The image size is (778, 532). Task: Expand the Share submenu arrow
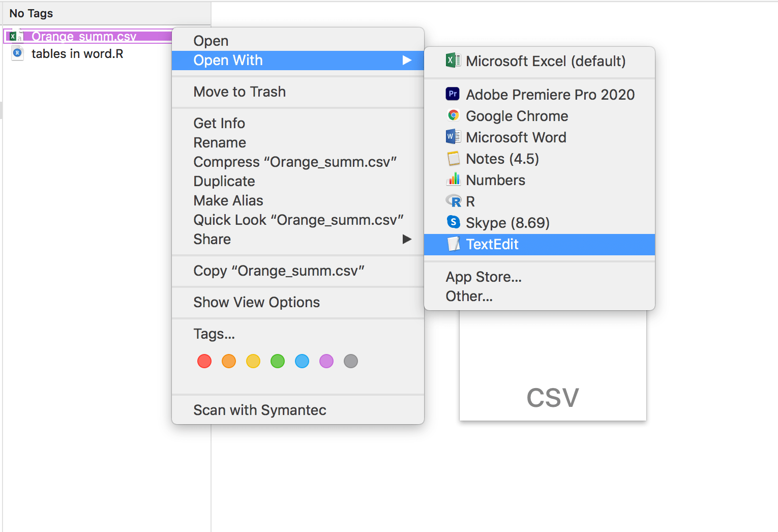click(407, 239)
